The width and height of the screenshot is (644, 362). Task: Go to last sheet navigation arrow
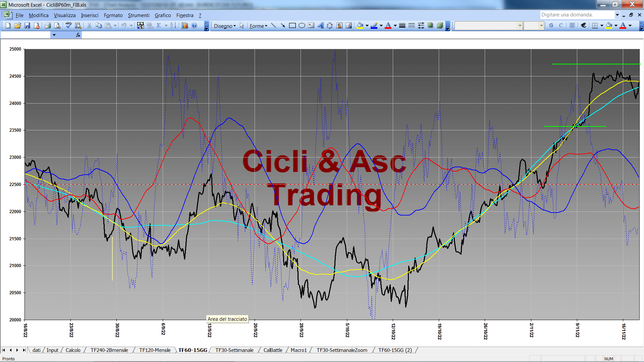(24, 350)
